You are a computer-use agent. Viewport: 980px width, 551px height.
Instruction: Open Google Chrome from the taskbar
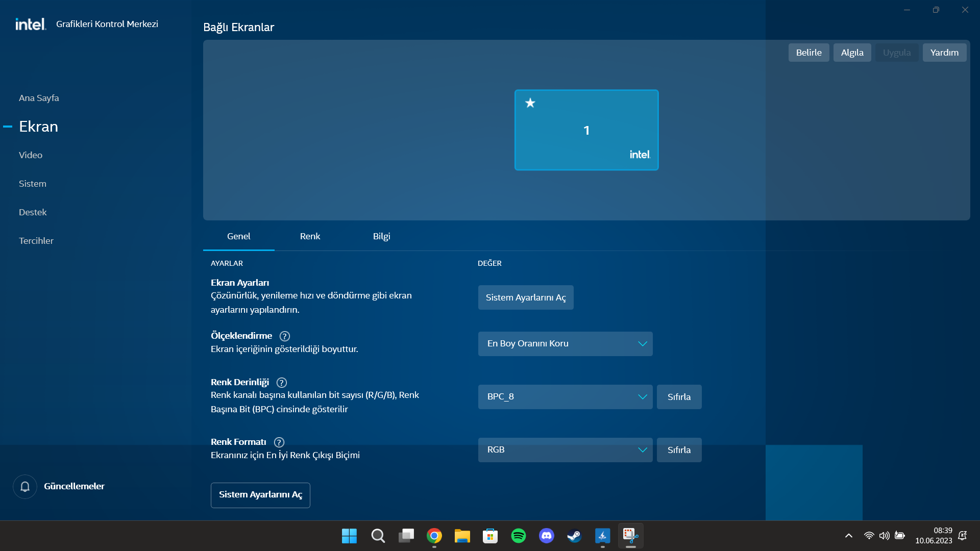click(x=434, y=536)
